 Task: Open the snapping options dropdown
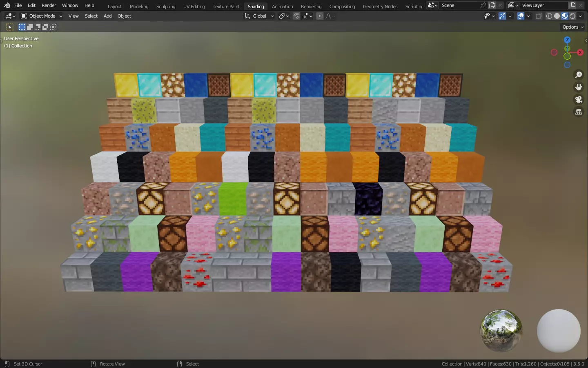click(307, 16)
